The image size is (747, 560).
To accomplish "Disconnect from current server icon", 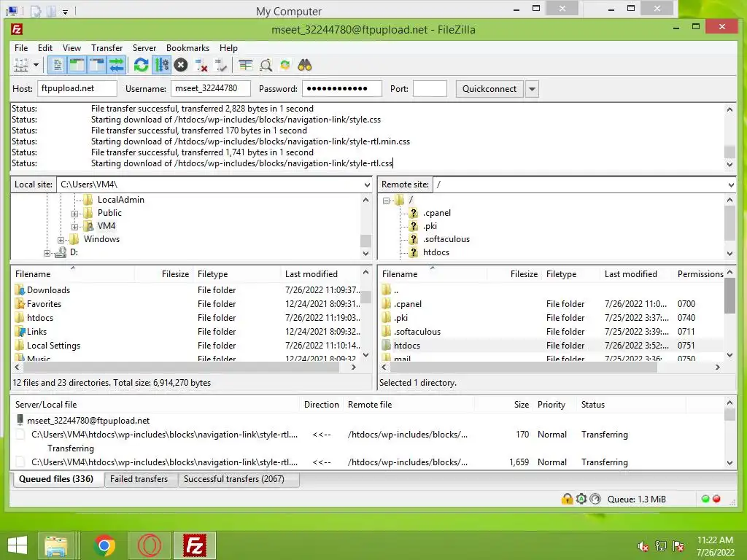I will 201,65.
